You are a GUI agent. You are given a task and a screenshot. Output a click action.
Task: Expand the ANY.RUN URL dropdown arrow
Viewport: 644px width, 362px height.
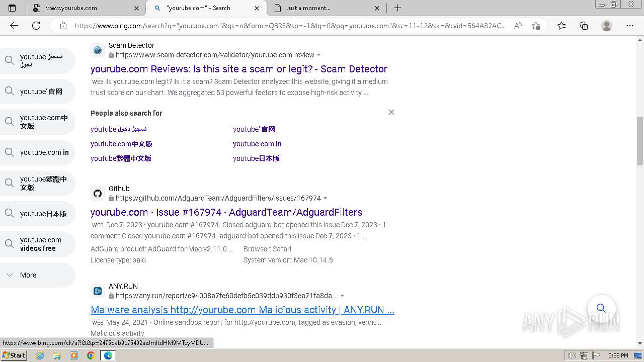(343, 296)
